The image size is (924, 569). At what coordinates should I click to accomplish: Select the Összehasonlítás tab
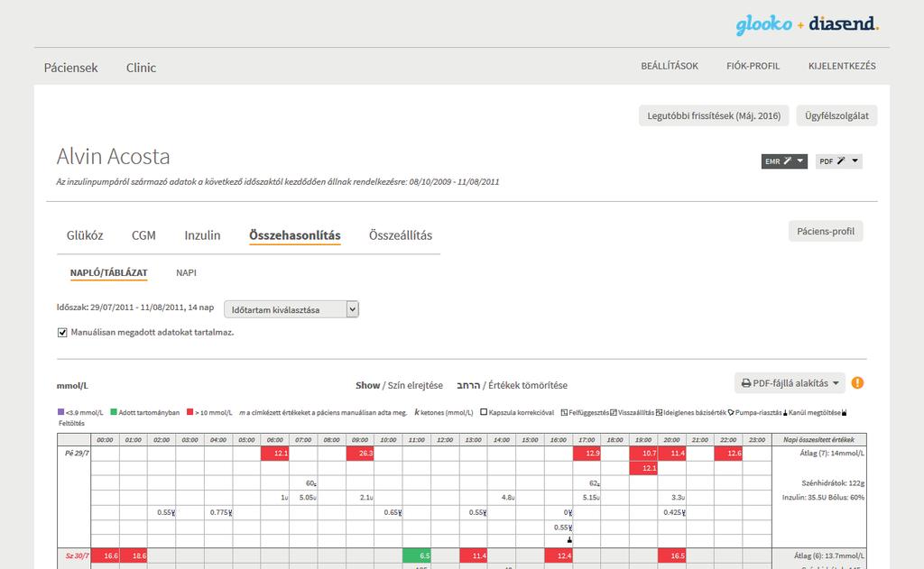pyautogui.click(x=295, y=235)
